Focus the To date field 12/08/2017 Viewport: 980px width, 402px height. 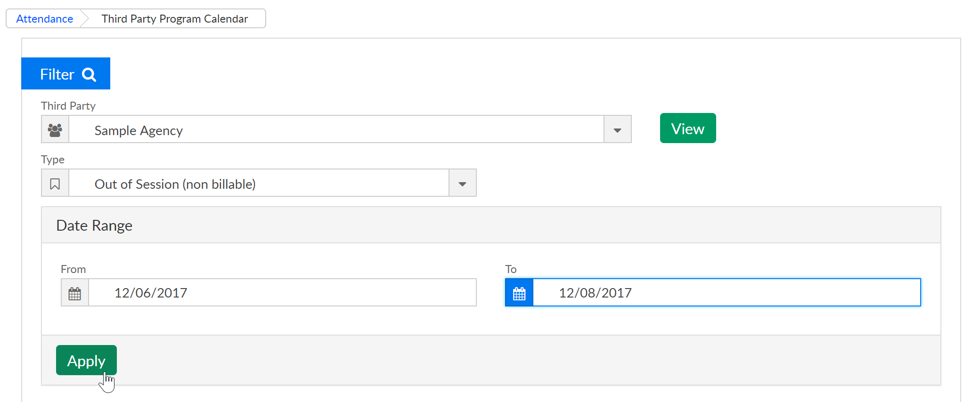pos(727,293)
